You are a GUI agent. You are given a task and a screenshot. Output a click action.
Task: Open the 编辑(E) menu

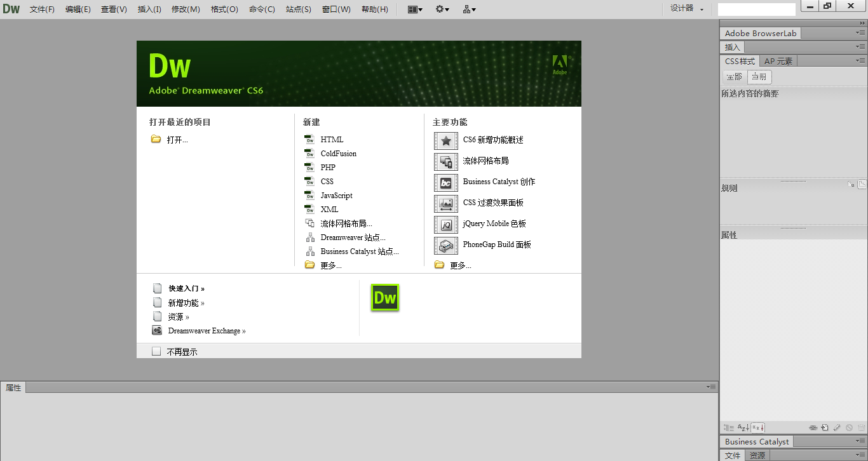[78, 10]
